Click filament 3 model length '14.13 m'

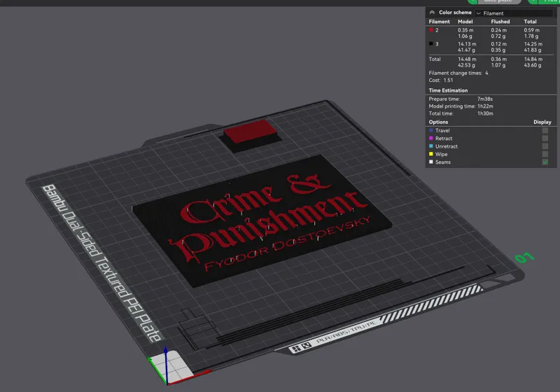467,44
